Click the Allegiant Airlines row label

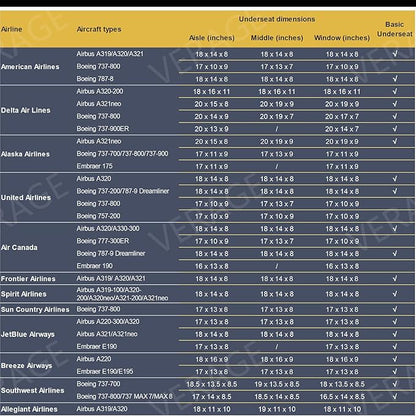click(x=29, y=409)
